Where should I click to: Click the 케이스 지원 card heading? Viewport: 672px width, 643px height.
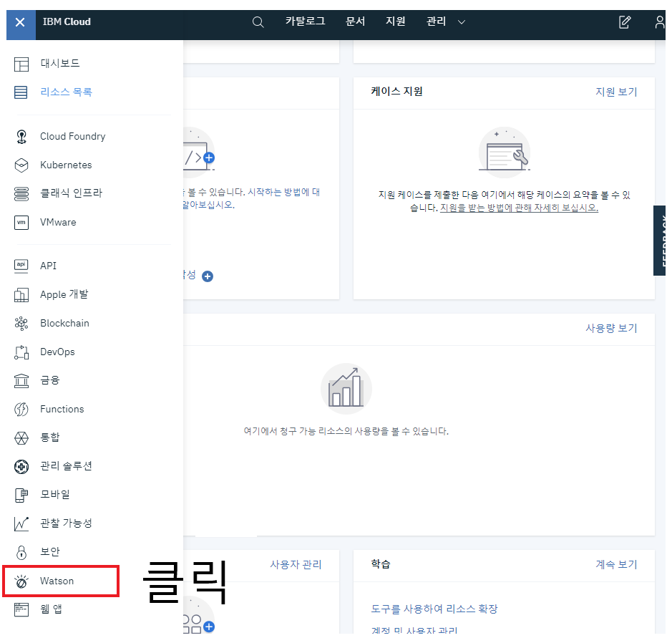397,92
